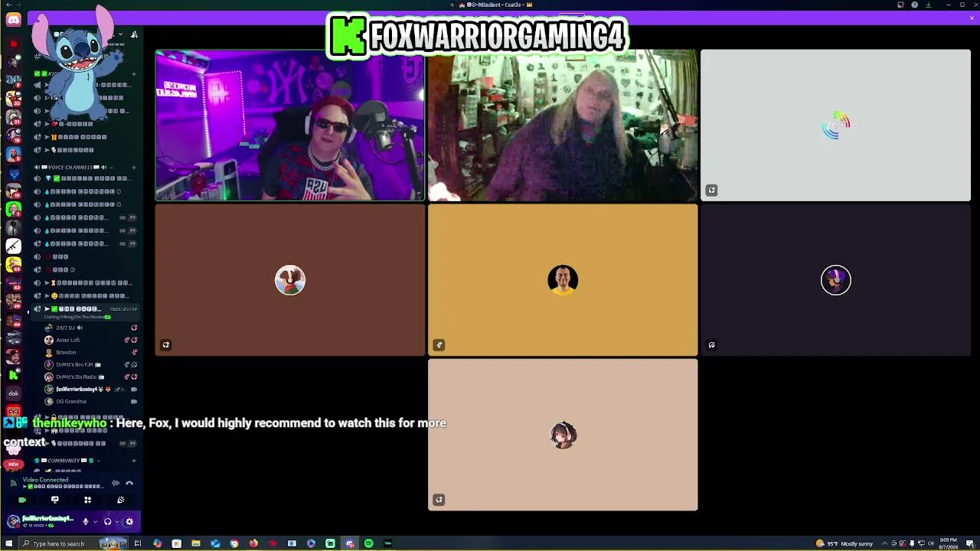Open Windows Start menu
The width and height of the screenshot is (980, 551).
point(9,543)
